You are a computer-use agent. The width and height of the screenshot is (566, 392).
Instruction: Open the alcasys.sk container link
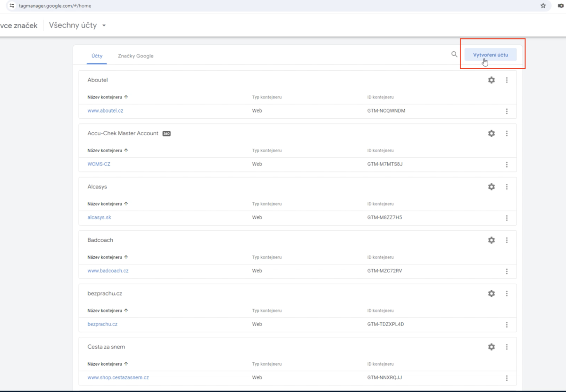(99, 218)
